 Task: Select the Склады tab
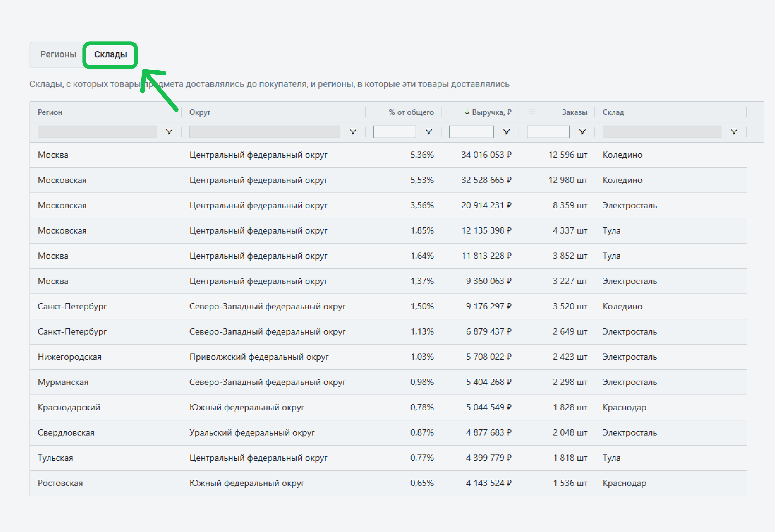click(110, 54)
